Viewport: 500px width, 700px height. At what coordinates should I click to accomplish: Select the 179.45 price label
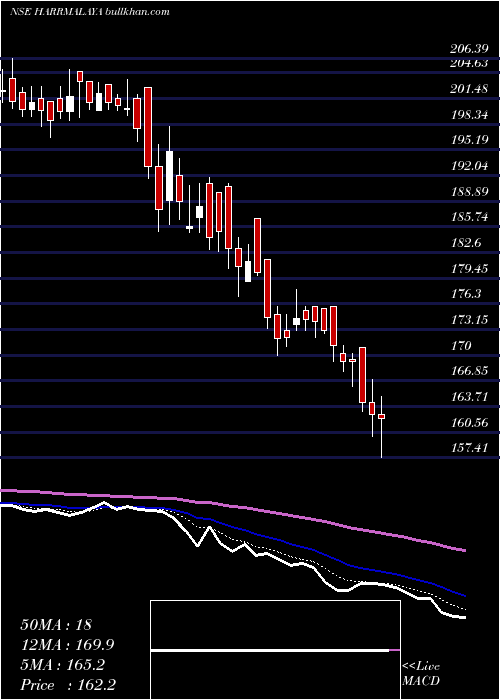(x=468, y=269)
